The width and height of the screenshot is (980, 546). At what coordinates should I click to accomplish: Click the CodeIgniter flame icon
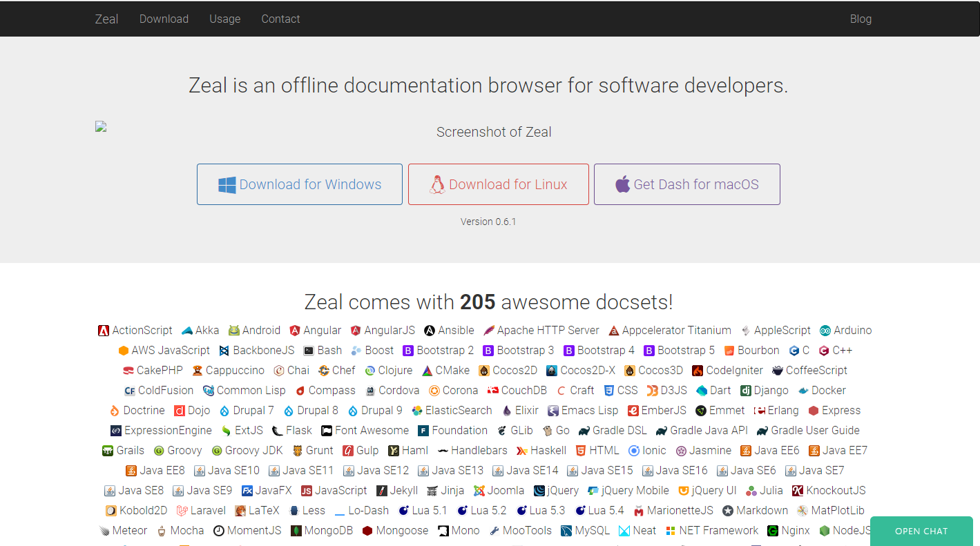click(698, 371)
